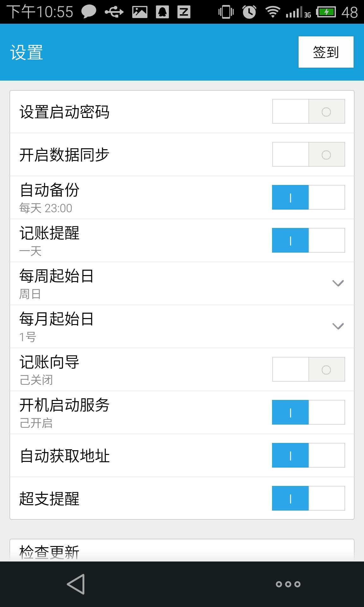This screenshot has height=607, width=364.
Task: Open the three-dot overflow menu icon
Action: click(288, 584)
